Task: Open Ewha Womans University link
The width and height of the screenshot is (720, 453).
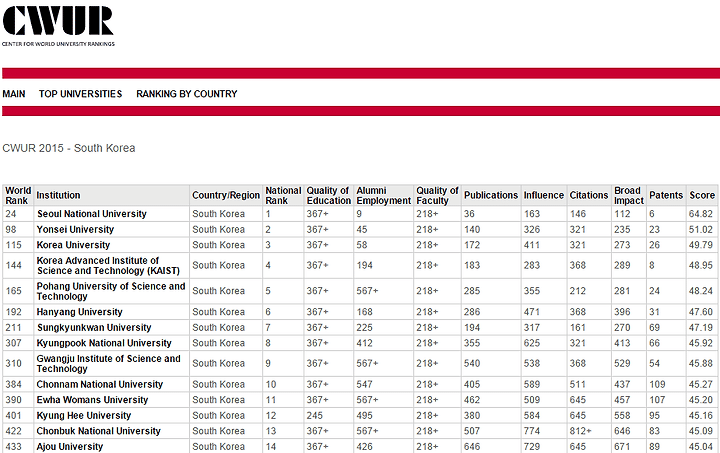Action: (x=92, y=400)
